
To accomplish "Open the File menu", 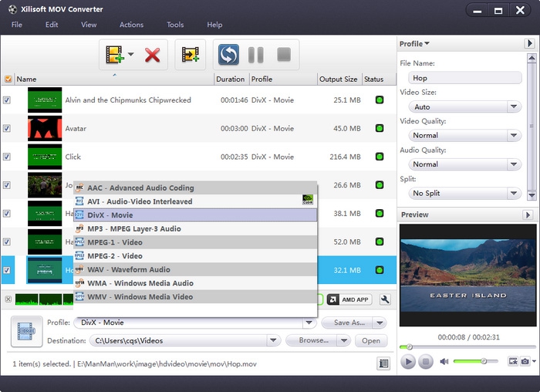I will pos(16,25).
